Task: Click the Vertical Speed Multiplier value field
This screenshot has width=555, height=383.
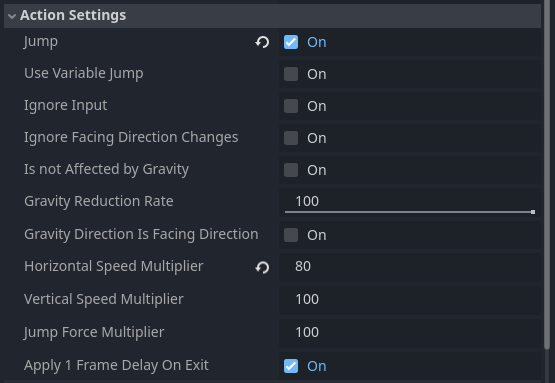Action: point(410,299)
